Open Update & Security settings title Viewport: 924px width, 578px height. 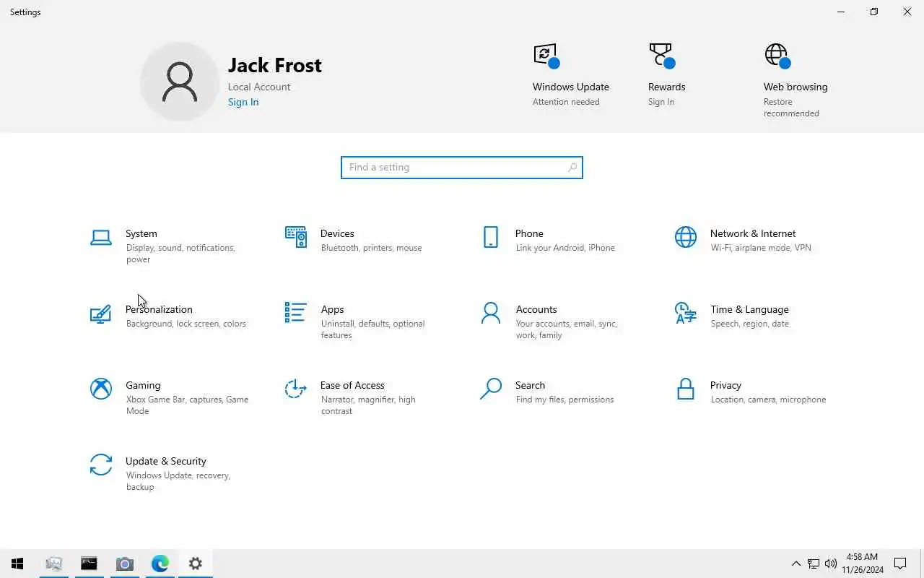tap(166, 461)
